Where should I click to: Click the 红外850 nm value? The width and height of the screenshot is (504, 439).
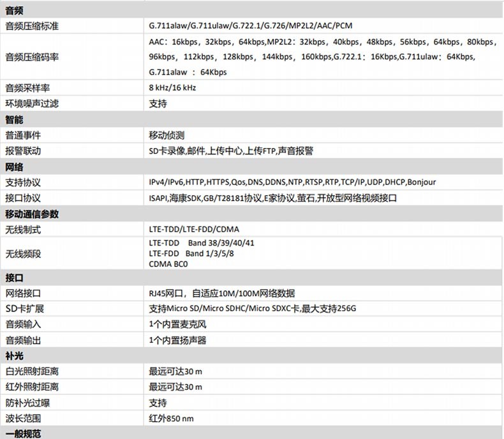[x=171, y=419]
